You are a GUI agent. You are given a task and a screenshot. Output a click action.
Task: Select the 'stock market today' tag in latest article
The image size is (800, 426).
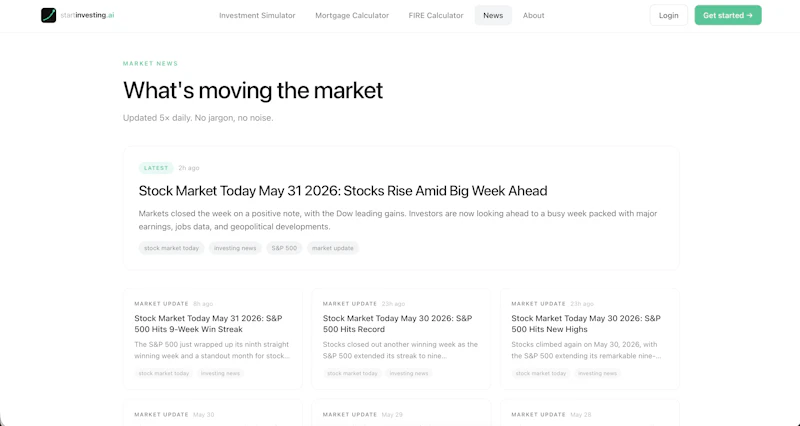pyautogui.click(x=171, y=248)
